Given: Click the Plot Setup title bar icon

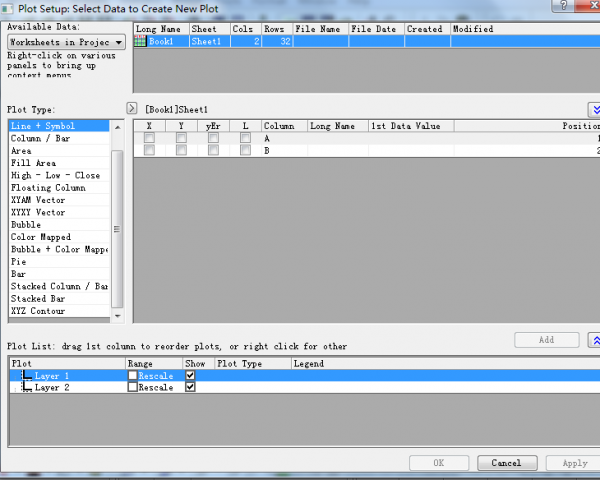Looking at the screenshot, I should click(9, 8).
